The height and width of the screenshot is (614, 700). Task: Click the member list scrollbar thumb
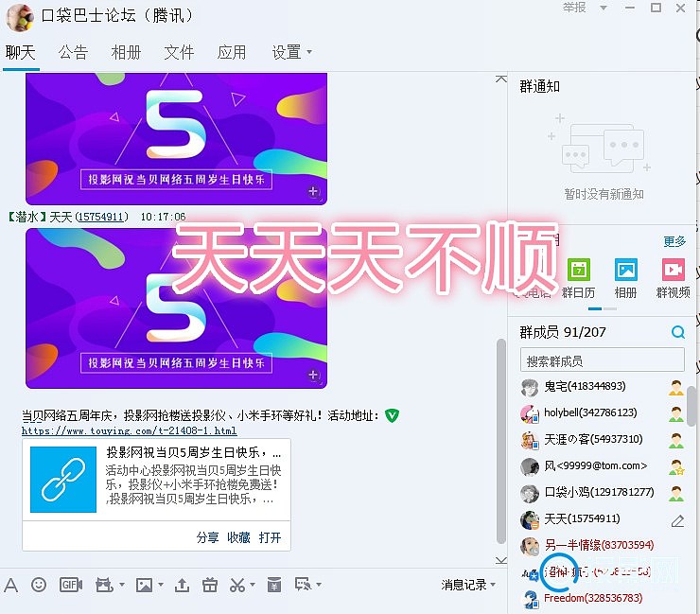point(691,407)
